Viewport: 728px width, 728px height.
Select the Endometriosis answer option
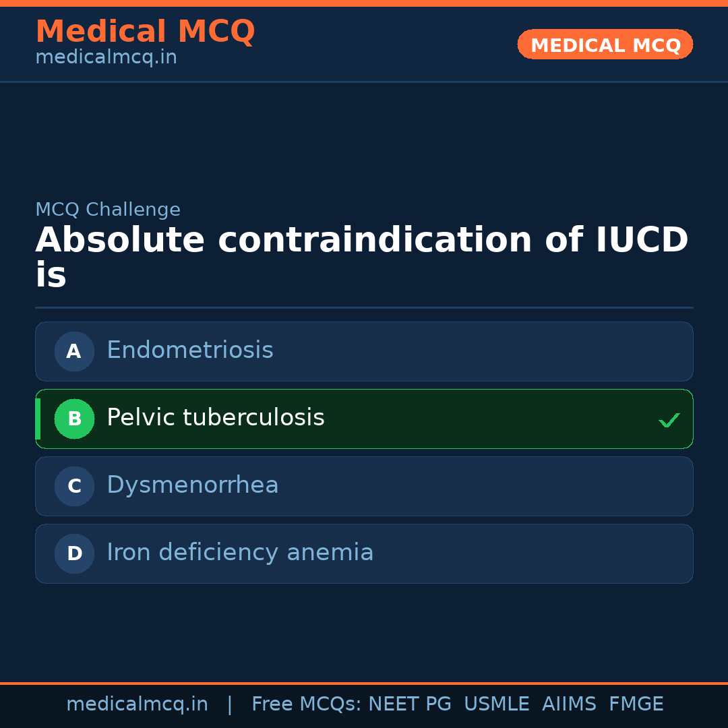tap(364, 351)
